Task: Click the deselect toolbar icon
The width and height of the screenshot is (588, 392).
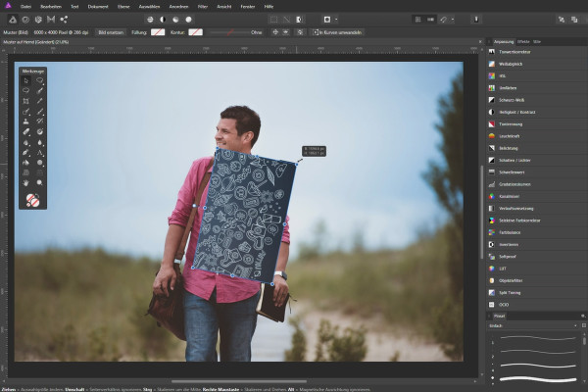Action: coord(287,20)
